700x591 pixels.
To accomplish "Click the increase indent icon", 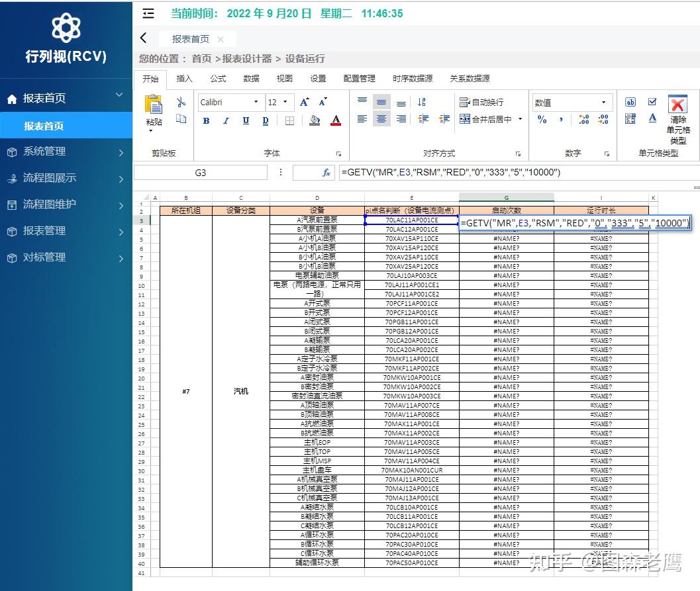I will [x=423, y=118].
